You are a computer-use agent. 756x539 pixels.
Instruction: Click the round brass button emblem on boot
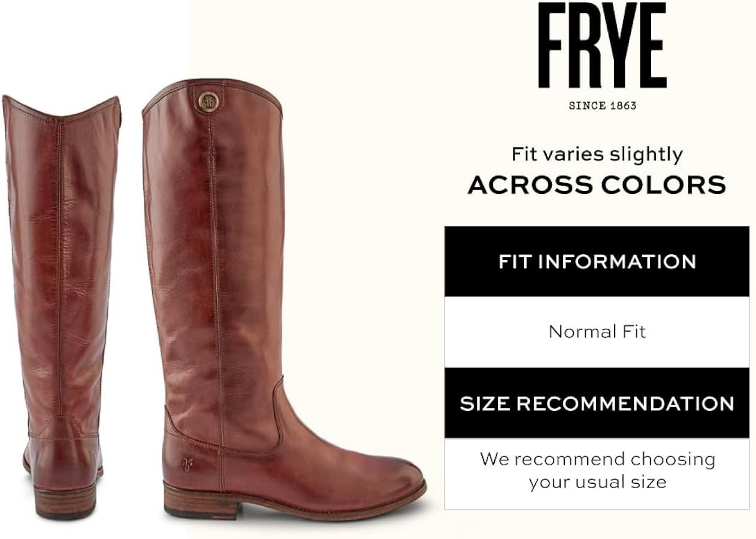pos(208,101)
